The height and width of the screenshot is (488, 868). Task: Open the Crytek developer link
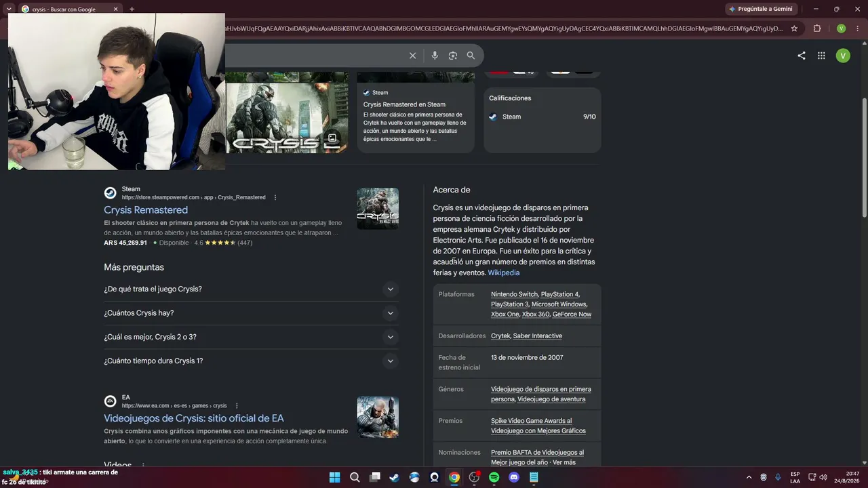tap(500, 336)
